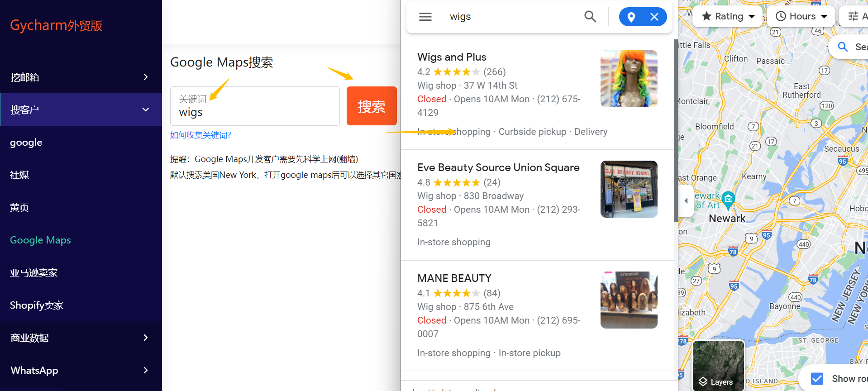Open the Hours filter dropdown

point(801,16)
